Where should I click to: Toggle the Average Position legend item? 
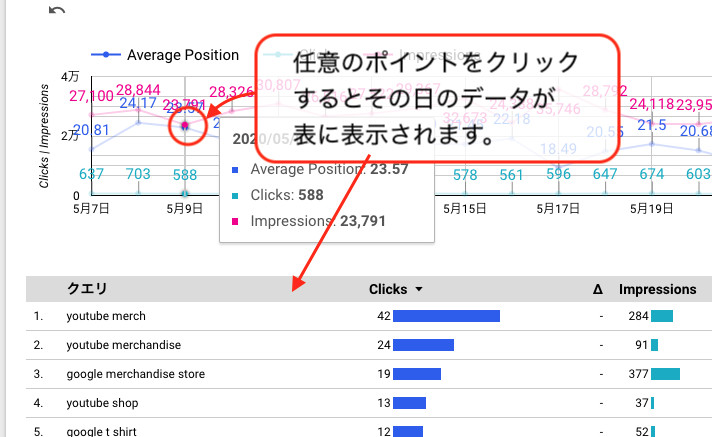(165, 55)
